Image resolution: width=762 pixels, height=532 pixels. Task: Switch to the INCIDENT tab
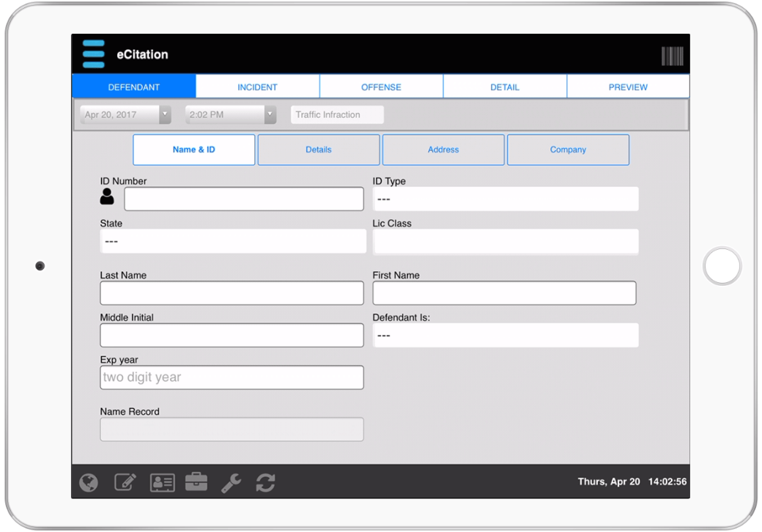[258, 87]
